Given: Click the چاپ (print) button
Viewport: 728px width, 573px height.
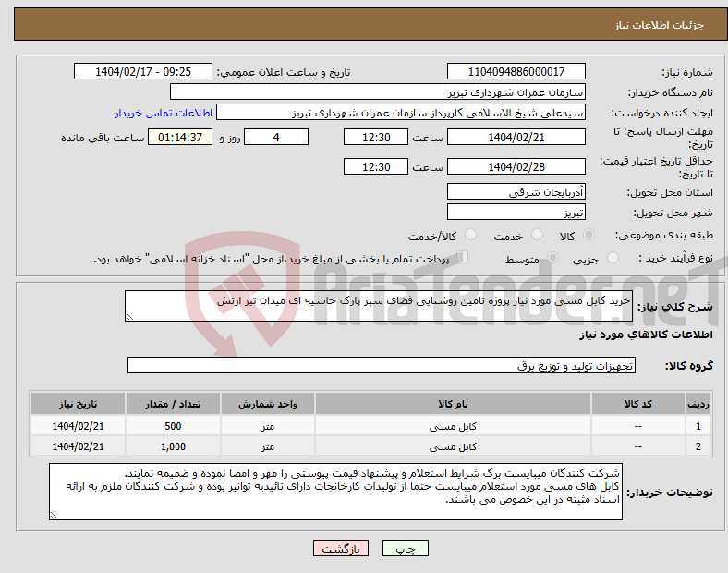Looking at the screenshot, I should pos(405,548).
